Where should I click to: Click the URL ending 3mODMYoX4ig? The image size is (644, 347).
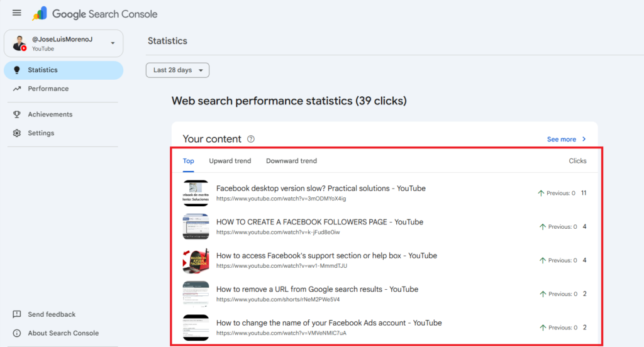point(281,199)
